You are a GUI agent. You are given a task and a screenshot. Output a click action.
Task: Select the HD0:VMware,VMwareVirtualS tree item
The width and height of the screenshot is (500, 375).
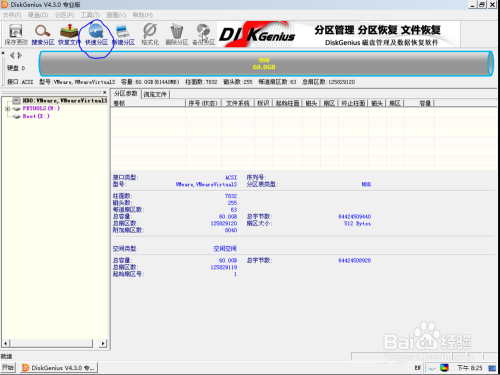[65, 100]
